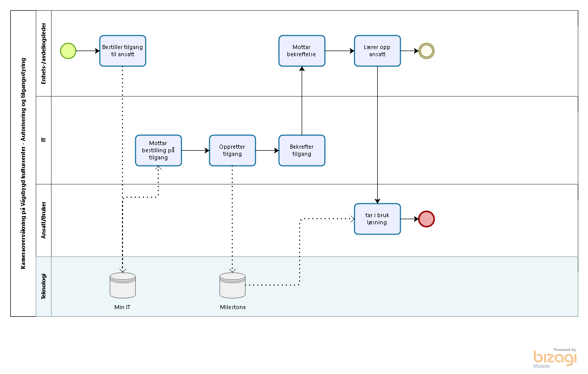Click the green start event circle
Screen dimensions: 588x374
click(68, 51)
